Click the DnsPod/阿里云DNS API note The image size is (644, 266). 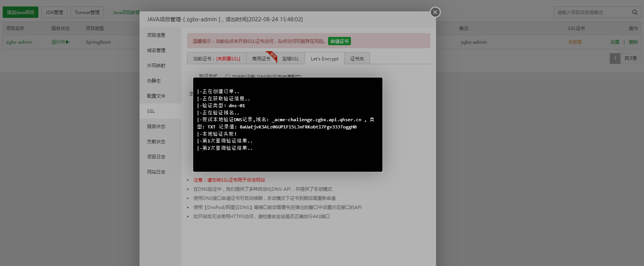(x=278, y=207)
